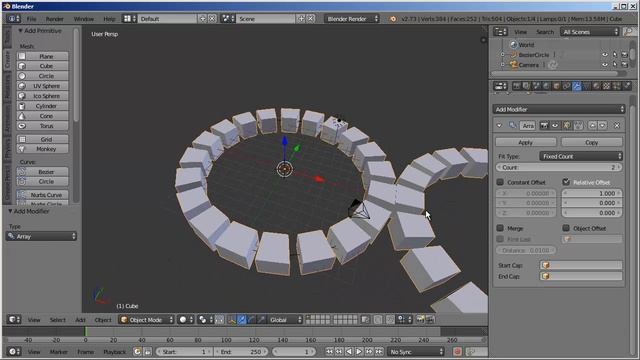This screenshot has height=360, width=640.
Task: Collapse the Add Primitive panel
Action: (x=20, y=31)
